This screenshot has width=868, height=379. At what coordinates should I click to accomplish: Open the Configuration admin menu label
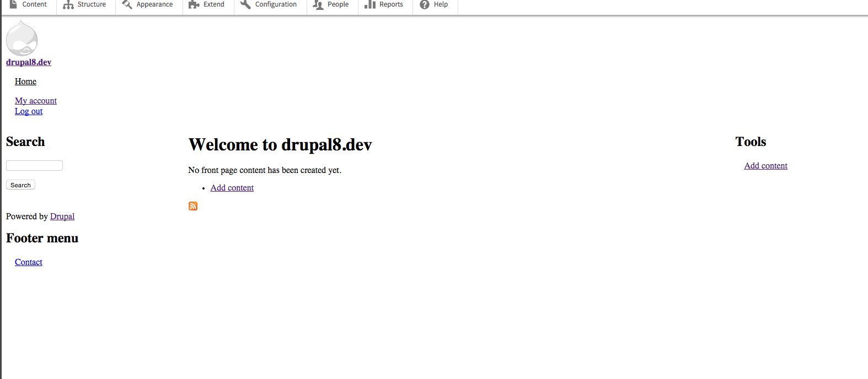[276, 4]
